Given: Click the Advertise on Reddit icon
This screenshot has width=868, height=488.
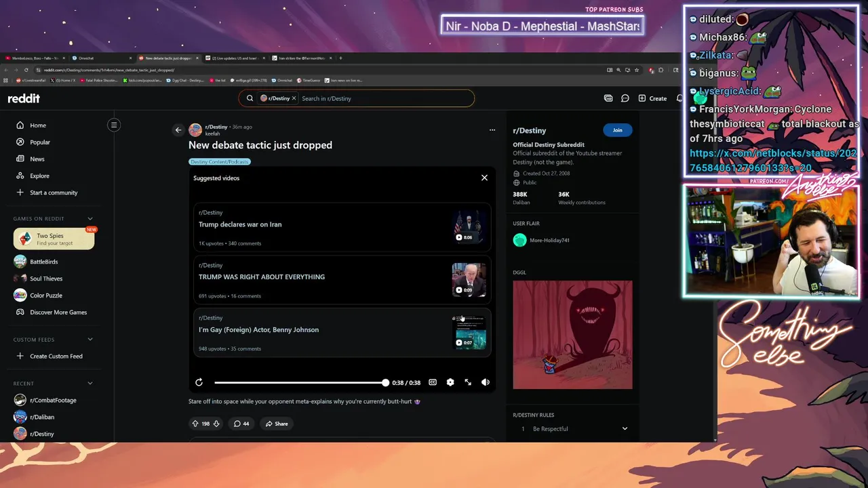Looking at the screenshot, I should tap(608, 98).
